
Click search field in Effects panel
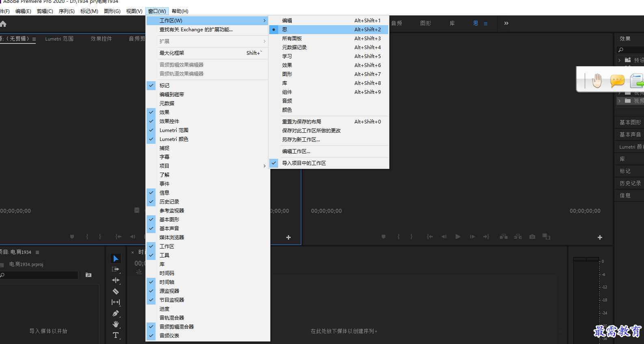630,50
